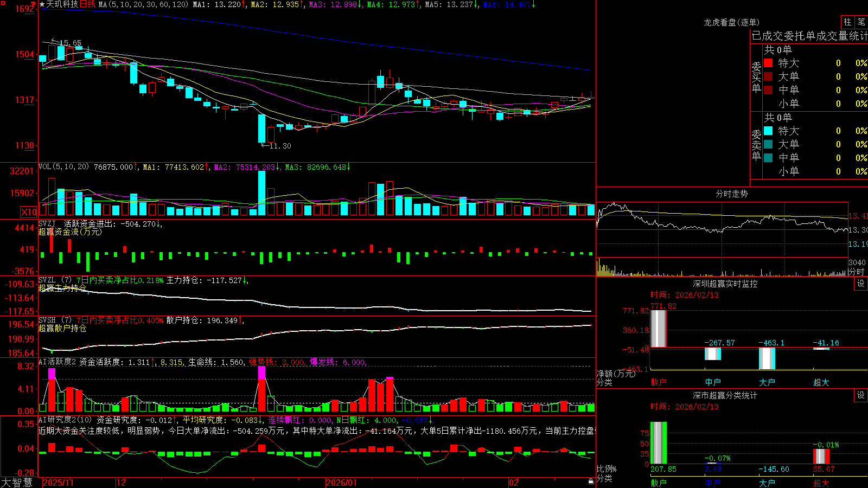This screenshot has width=868, height=488.
Task: Switch 龙虎看盘 to 柱 bar view
Action: tap(847, 22)
